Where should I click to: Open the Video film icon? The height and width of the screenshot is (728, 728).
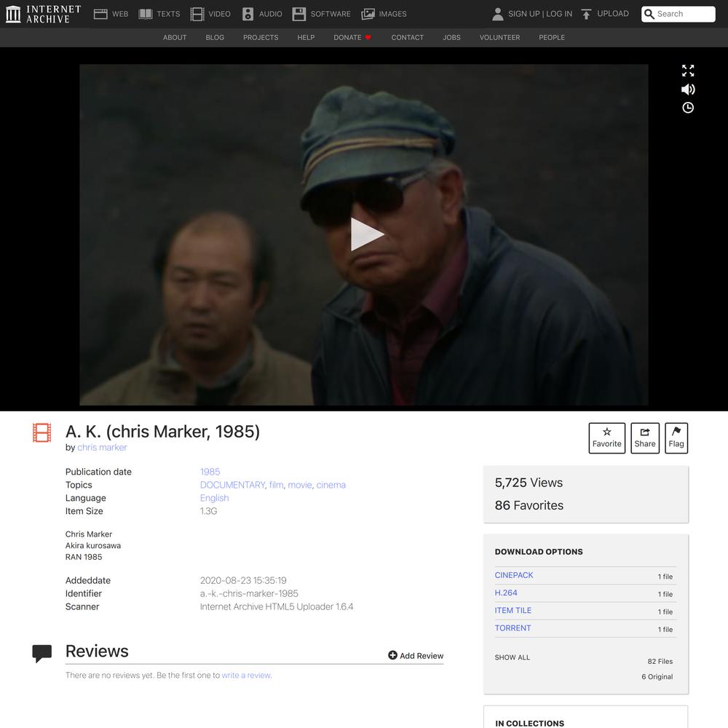coord(197,14)
